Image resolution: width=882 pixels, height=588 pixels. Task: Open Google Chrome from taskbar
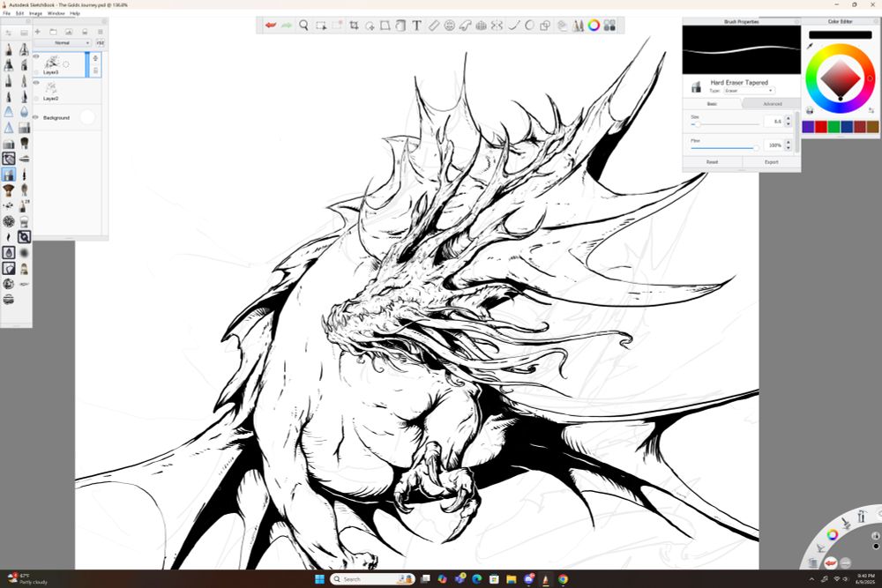coord(563,579)
